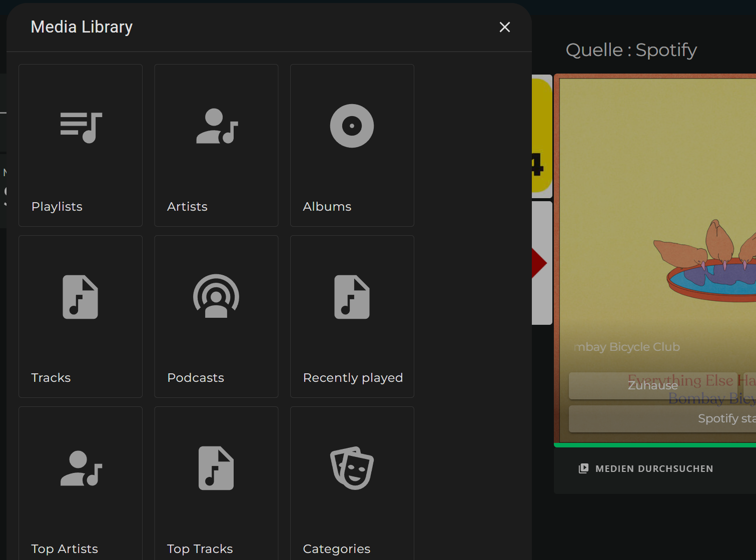756x560 pixels.
Task: View Recently played media
Action: point(352,316)
